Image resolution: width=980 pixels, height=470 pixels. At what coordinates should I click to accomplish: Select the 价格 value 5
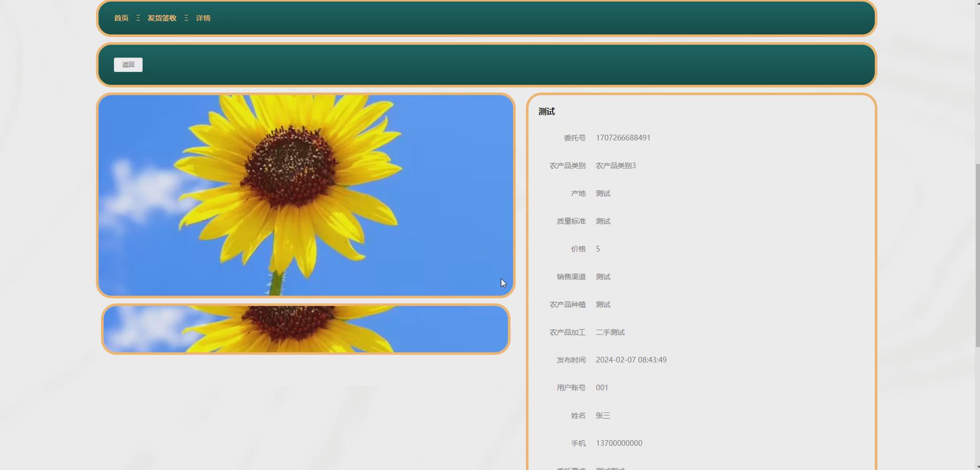coord(598,249)
